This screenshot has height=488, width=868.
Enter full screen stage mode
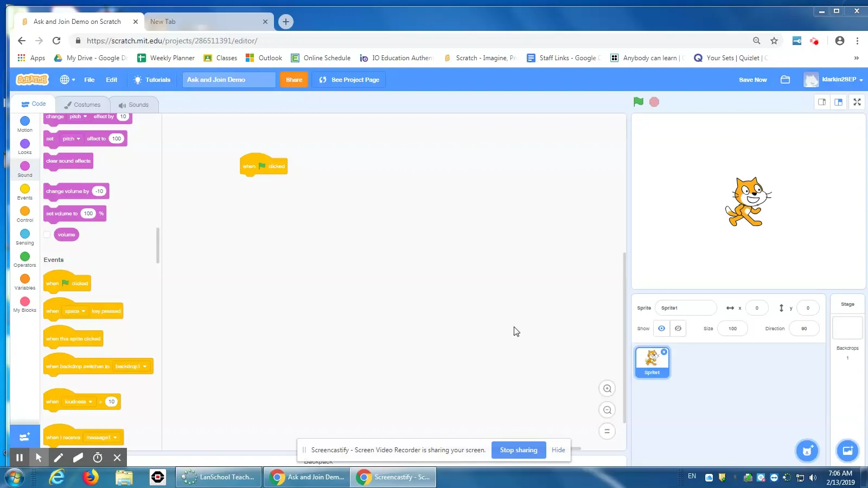(857, 102)
